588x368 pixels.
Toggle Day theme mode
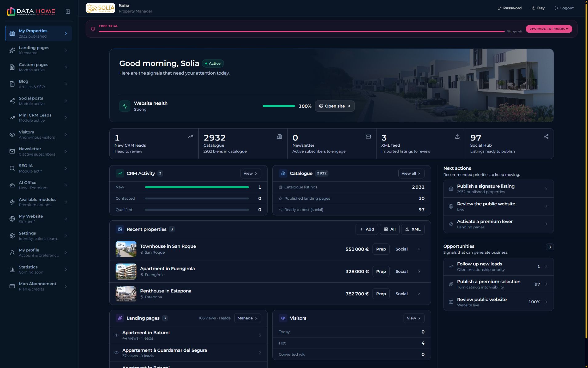(x=538, y=8)
